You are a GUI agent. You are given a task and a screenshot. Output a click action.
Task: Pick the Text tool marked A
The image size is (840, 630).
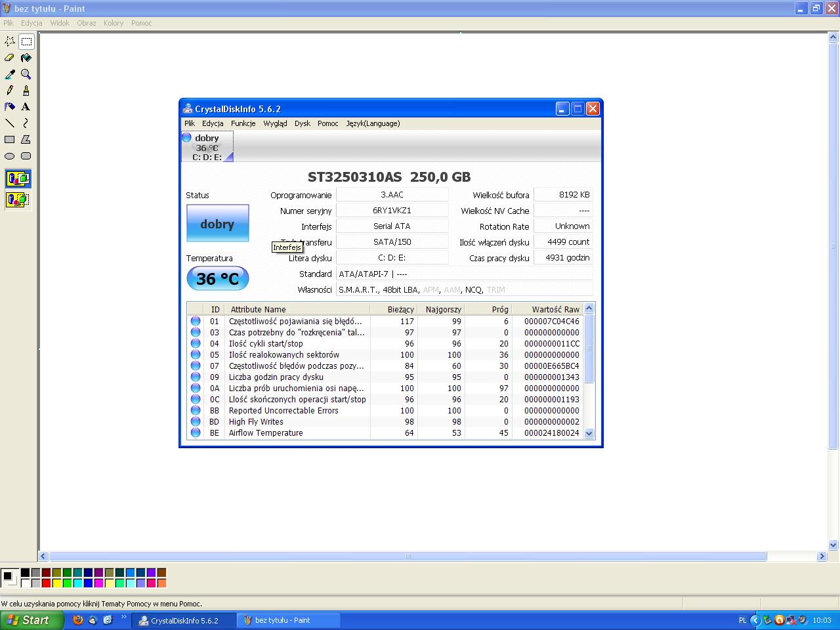coord(26,107)
